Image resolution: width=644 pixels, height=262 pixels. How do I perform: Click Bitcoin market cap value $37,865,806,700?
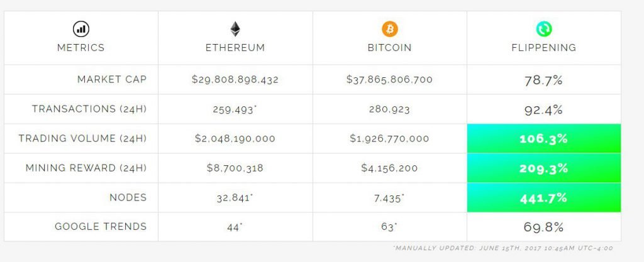389,80
